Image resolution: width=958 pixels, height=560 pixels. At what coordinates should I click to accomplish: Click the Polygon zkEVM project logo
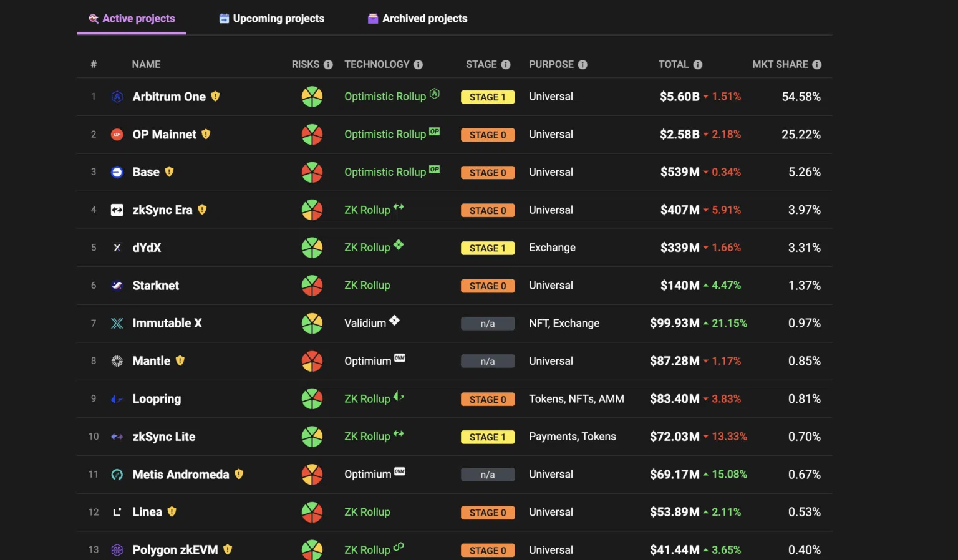point(117,550)
